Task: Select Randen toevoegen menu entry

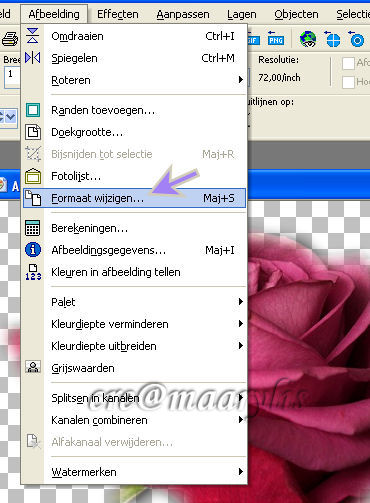Action: pos(134,110)
